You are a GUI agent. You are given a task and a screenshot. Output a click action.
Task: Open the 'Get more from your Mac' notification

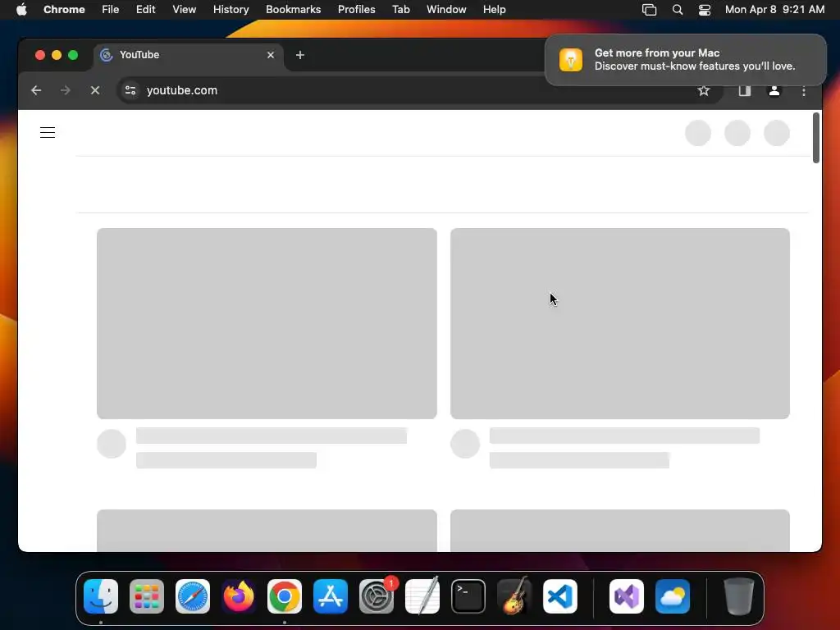coord(686,59)
